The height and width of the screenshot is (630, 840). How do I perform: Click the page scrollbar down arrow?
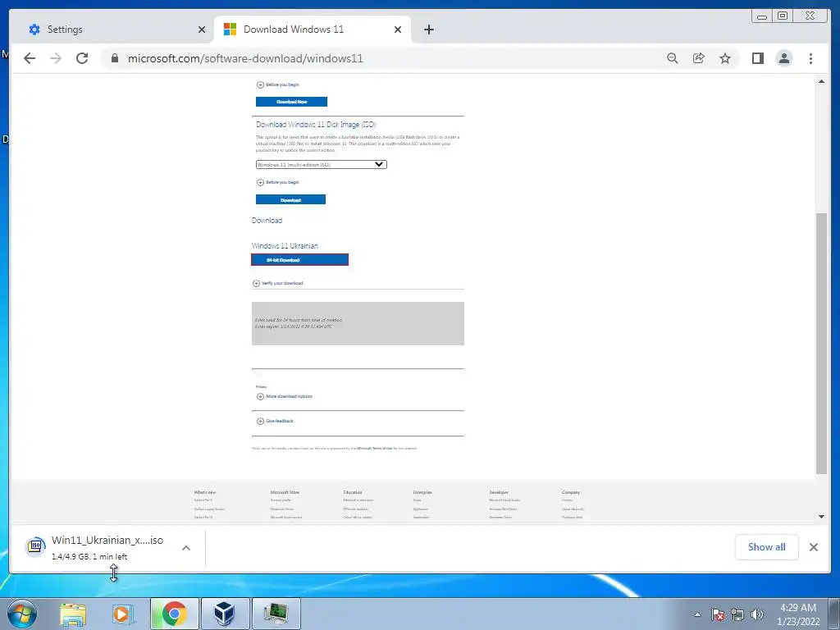point(821,517)
